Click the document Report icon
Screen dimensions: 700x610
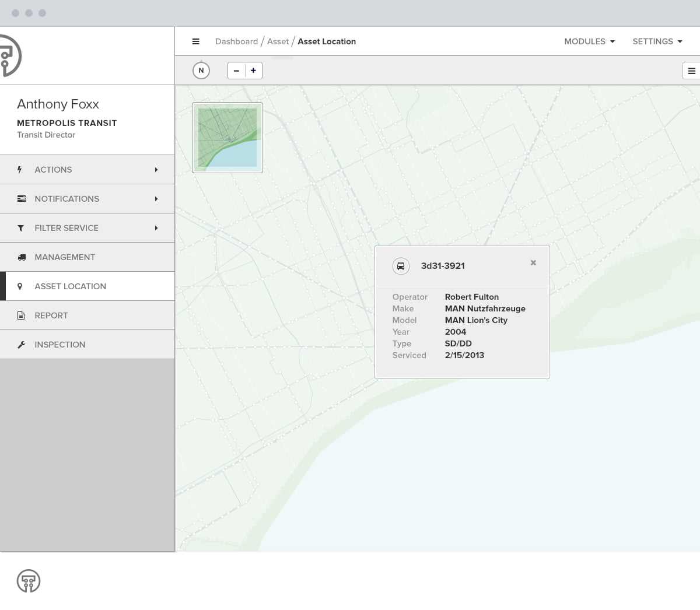point(21,315)
